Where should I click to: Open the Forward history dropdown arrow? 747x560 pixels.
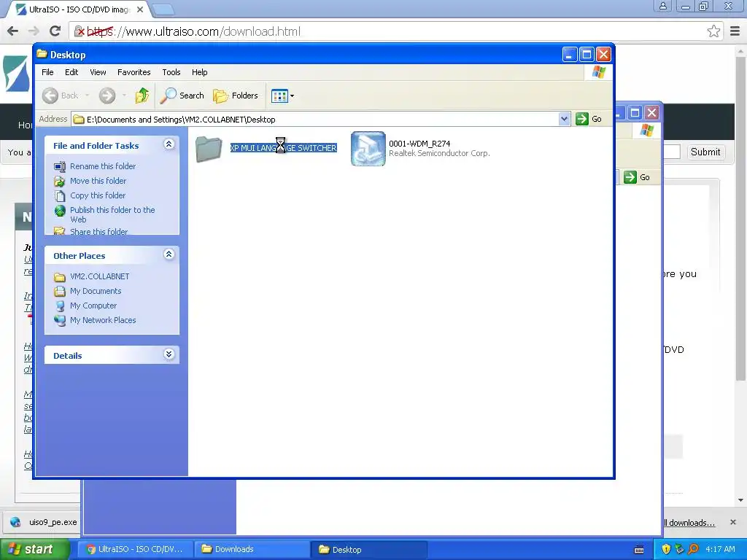(x=124, y=96)
